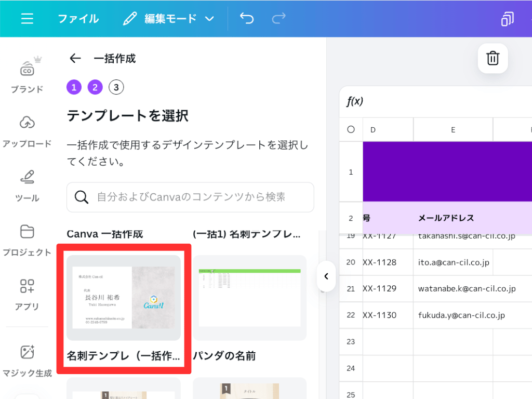
Task: Delete with the trash can button
Action: point(493,58)
